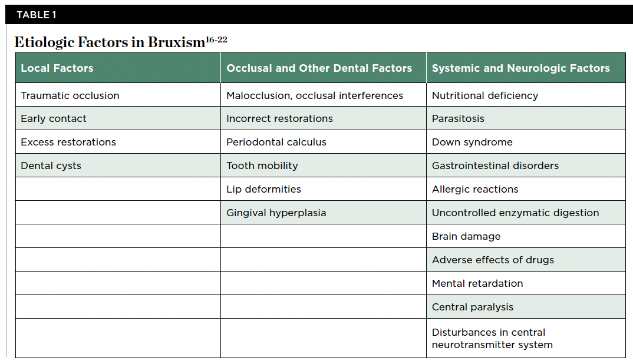This screenshot has height=364, width=633.
Task: Click the Etiologic Factors in Bruxism title
Action: [x=109, y=42]
